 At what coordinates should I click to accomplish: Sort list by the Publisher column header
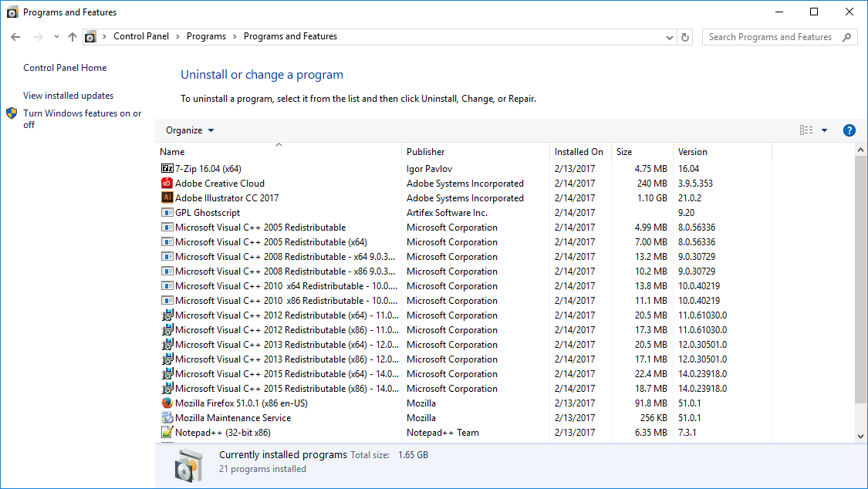click(x=426, y=152)
